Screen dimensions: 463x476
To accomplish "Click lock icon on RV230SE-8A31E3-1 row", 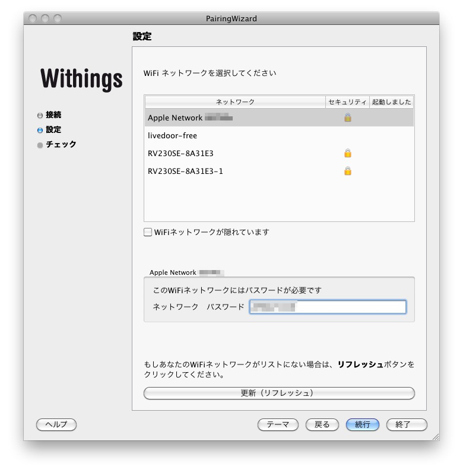I will coord(348,171).
